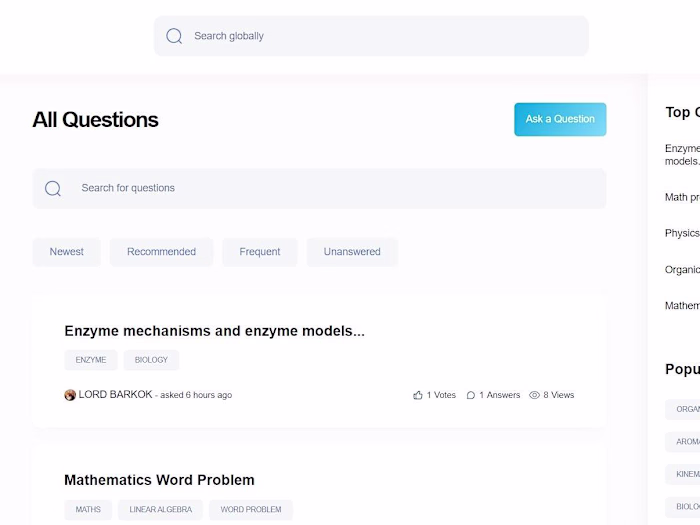Open LORD BARKOK's avatar picture
The height and width of the screenshot is (525, 700).
click(x=70, y=395)
